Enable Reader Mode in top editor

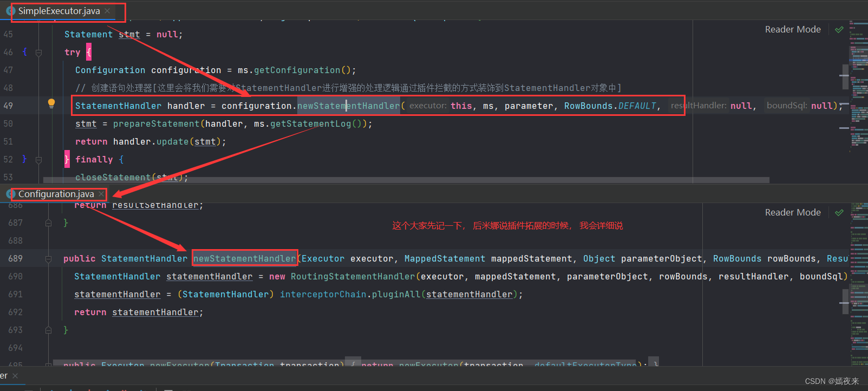click(x=793, y=29)
